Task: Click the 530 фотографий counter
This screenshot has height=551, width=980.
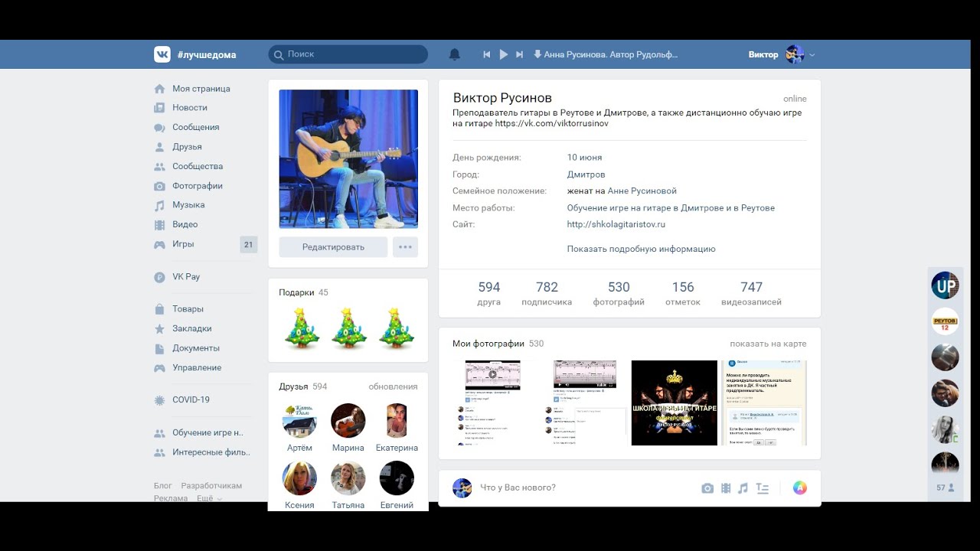Action: (x=619, y=293)
